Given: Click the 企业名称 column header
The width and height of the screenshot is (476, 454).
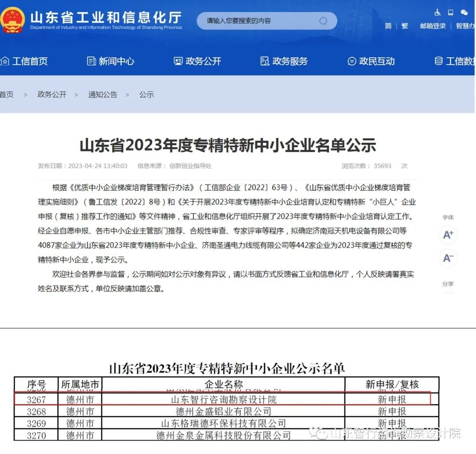Looking at the screenshot, I should pyautogui.click(x=224, y=384).
